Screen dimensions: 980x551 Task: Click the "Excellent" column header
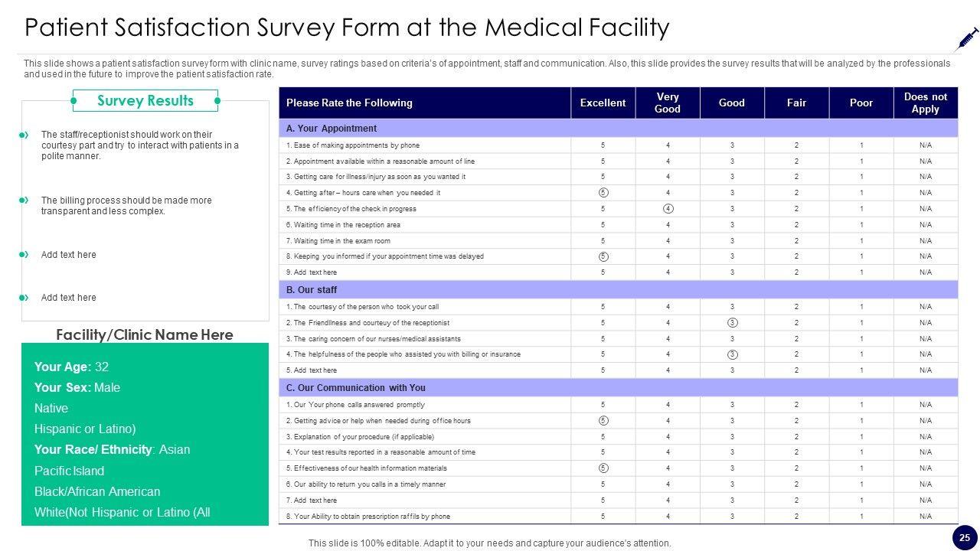pos(603,103)
